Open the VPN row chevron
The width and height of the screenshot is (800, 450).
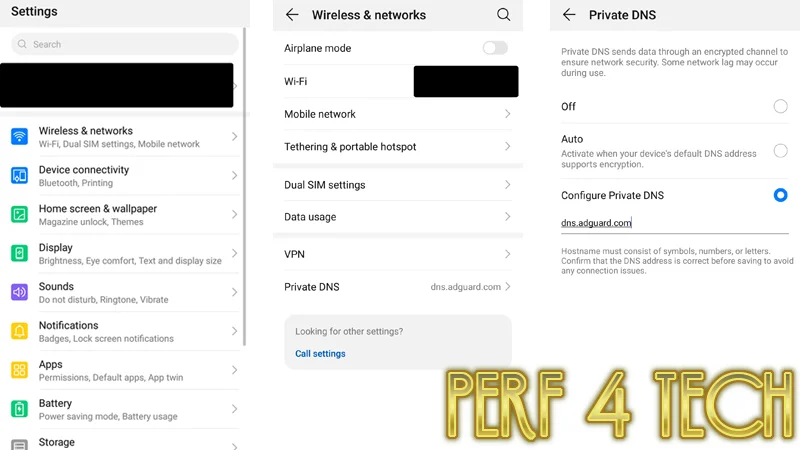[507, 254]
